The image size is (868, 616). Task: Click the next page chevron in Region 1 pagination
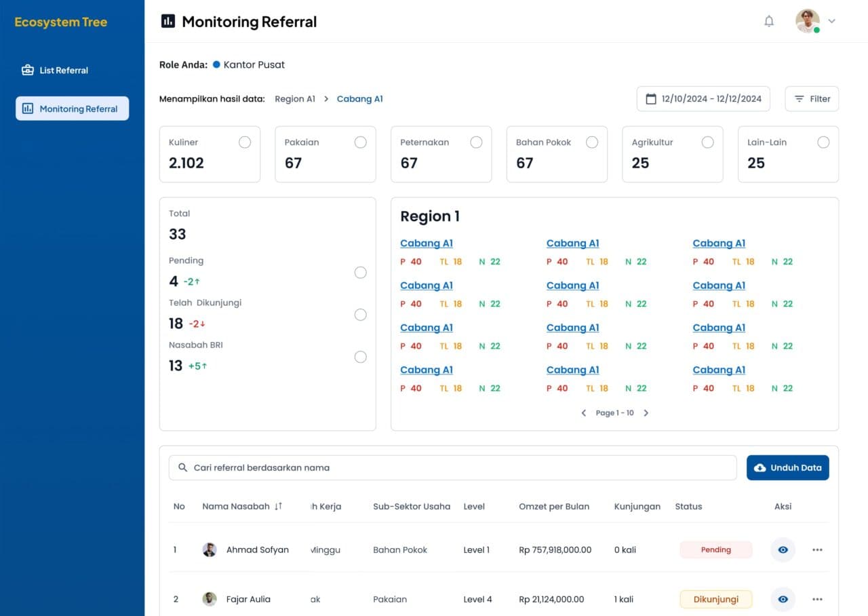coord(646,412)
